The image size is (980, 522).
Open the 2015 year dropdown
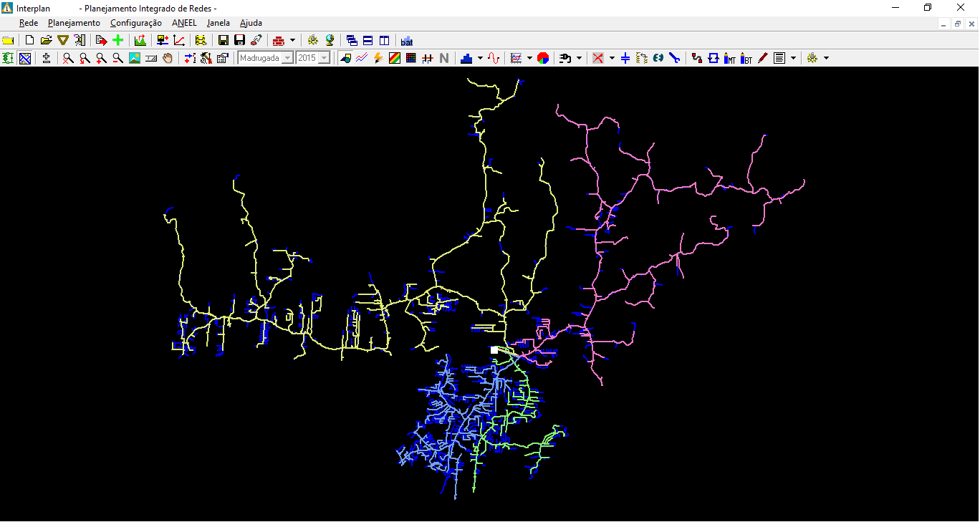point(325,59)
